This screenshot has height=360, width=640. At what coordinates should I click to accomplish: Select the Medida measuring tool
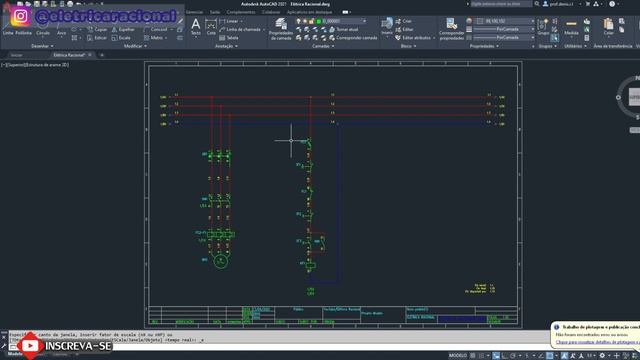571,27
